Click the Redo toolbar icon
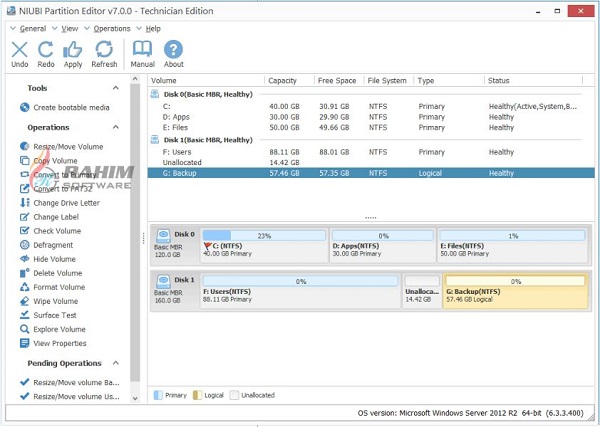Viewport: 600px width, 427px height. click(x=46, y=50)
